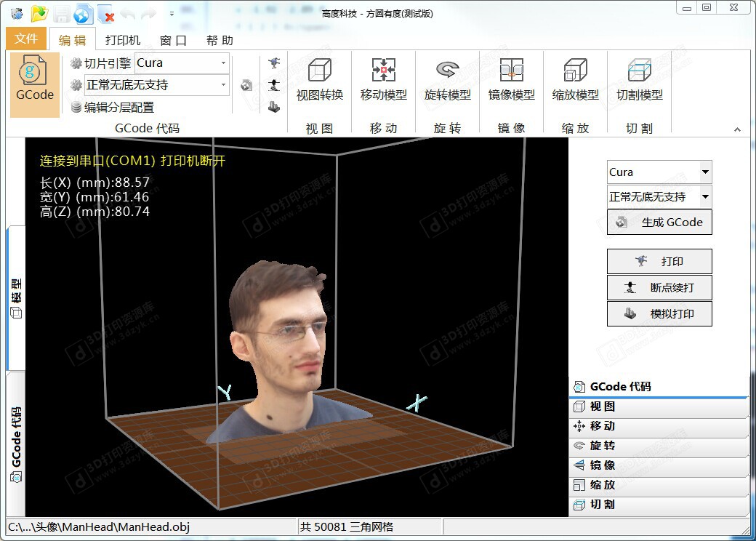Open Cura combo box in right panel
This screenshot has height=541, width=756.
(704, 172)
